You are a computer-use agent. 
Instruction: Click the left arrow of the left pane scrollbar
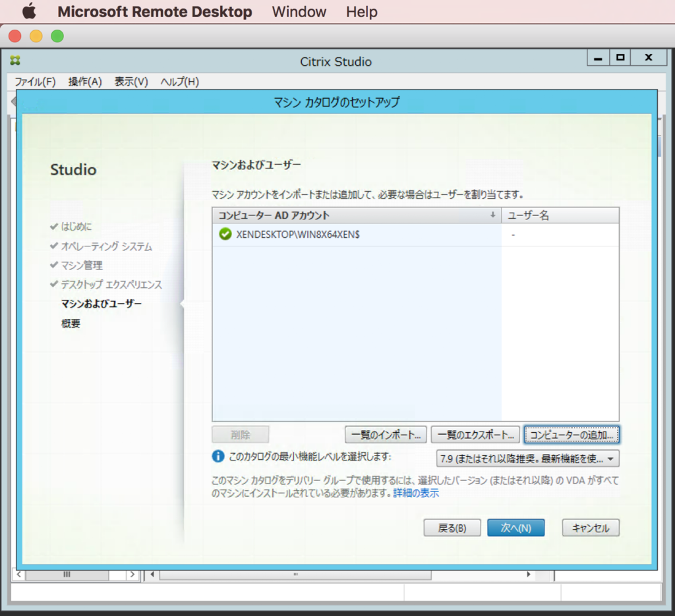click(19, 574)
